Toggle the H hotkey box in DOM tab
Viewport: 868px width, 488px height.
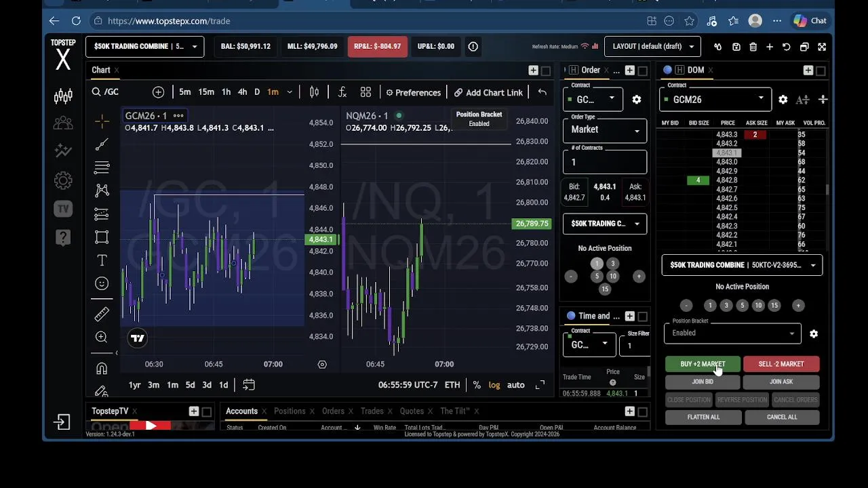pos(679,70)
